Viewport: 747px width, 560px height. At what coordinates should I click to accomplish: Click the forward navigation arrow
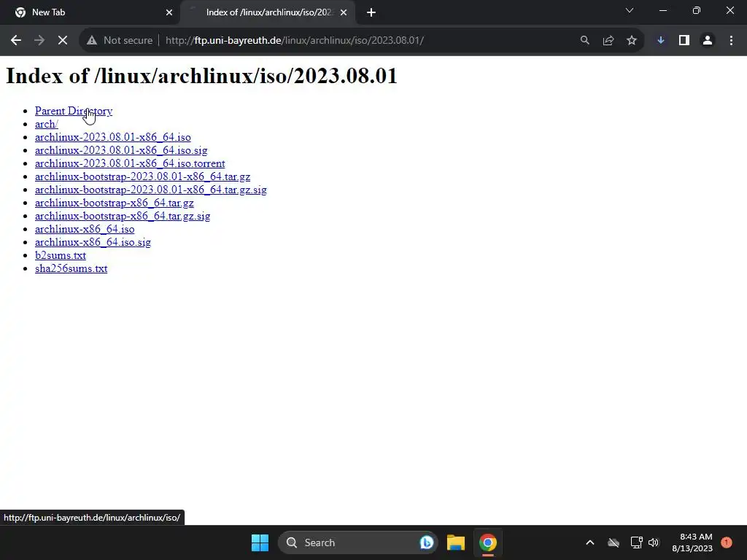[x=39, y=41]
